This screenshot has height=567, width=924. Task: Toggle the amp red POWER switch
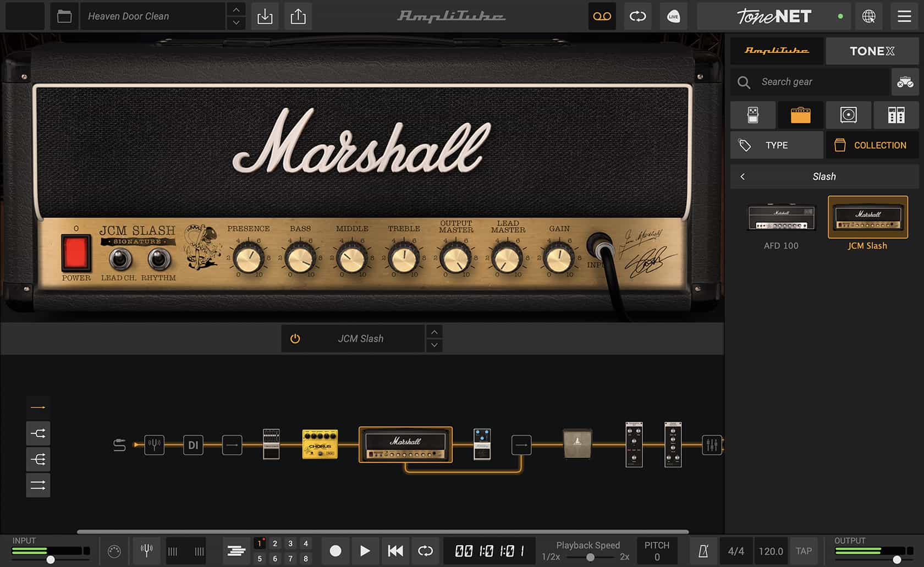pyautogui.click(x=76, y=254)
